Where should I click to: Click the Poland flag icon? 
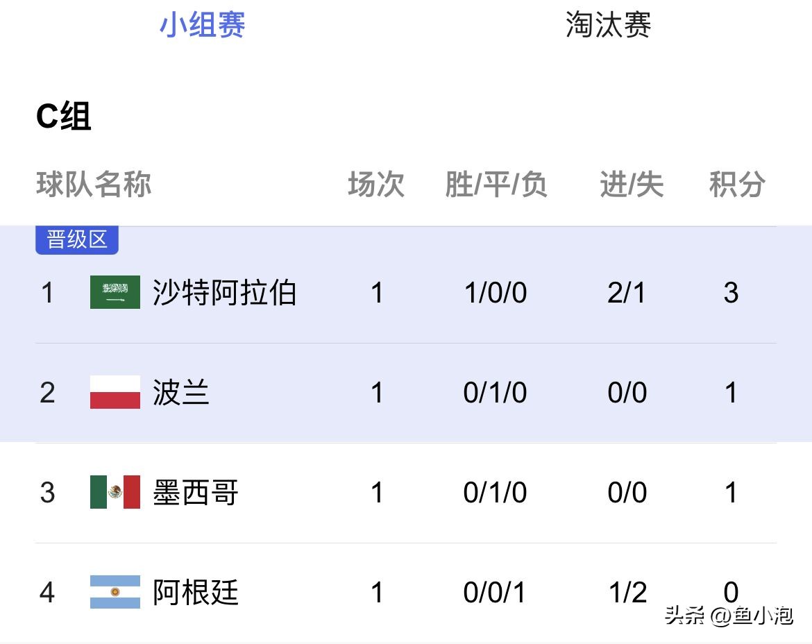(115, 392)
